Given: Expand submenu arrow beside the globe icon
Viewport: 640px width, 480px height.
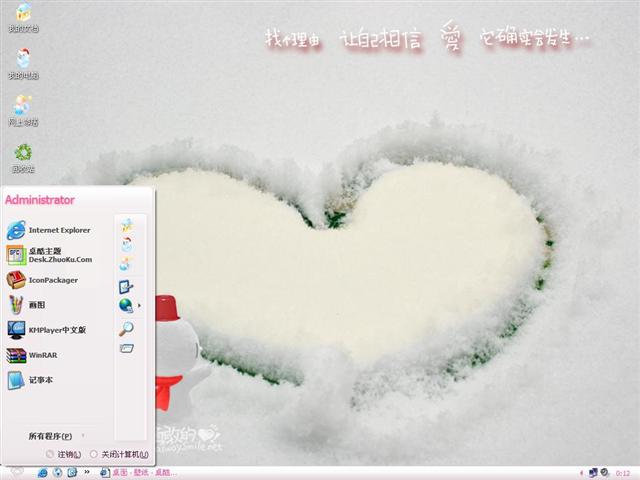Looking at the screenshot, I should tap(139, 305).
